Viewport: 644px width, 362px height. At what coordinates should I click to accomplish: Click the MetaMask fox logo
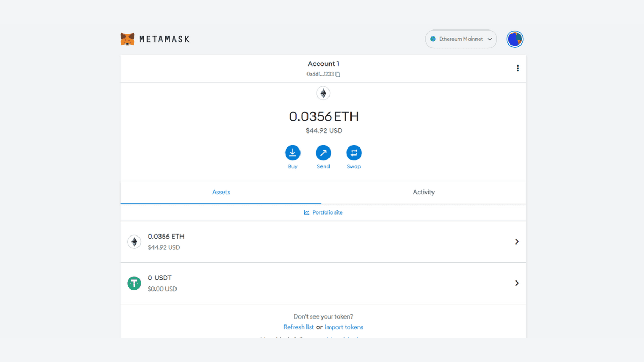point(127,39)
